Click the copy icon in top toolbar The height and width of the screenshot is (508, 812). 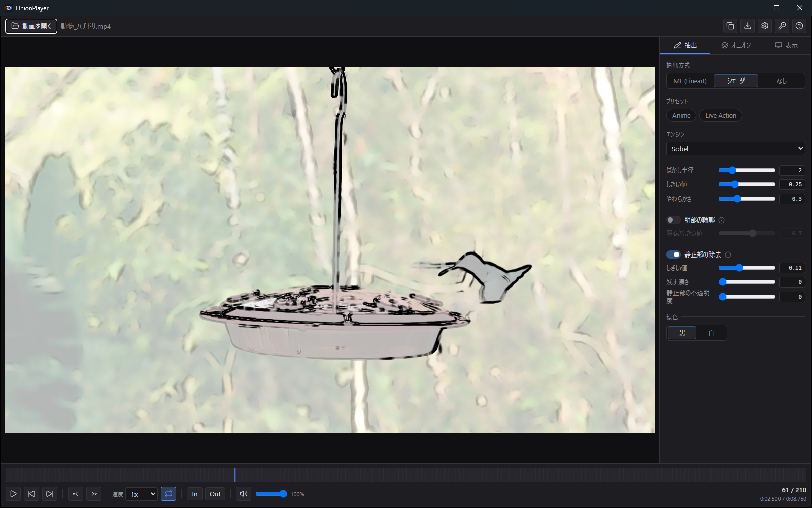730,26
